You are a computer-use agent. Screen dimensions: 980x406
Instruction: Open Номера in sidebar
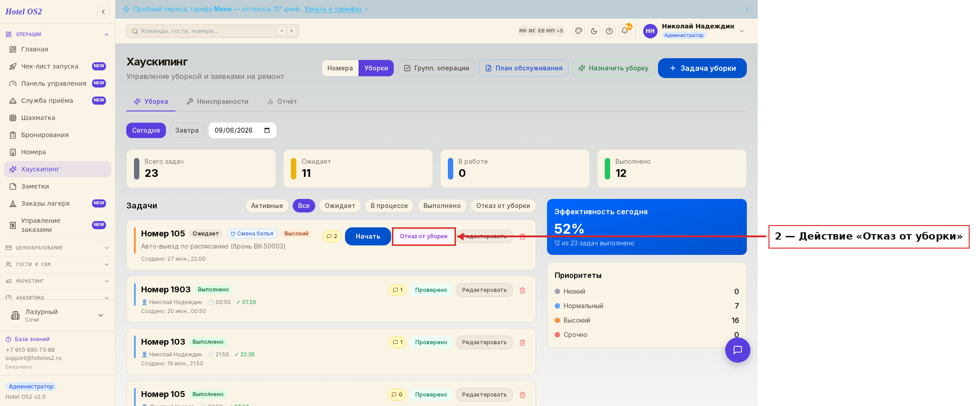(57, 152)
